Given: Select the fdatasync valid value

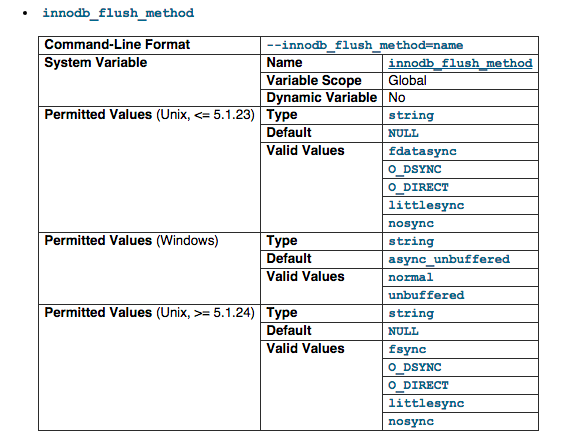Looking at the screenshot, I should pyautogui.click(x=422, y=151).
